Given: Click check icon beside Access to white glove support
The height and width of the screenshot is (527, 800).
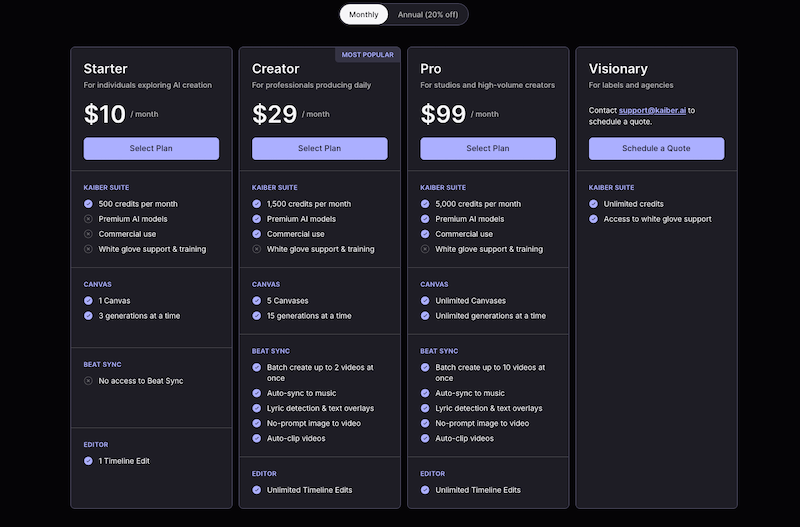Looking at the screenshot, I should coord(593,219).
